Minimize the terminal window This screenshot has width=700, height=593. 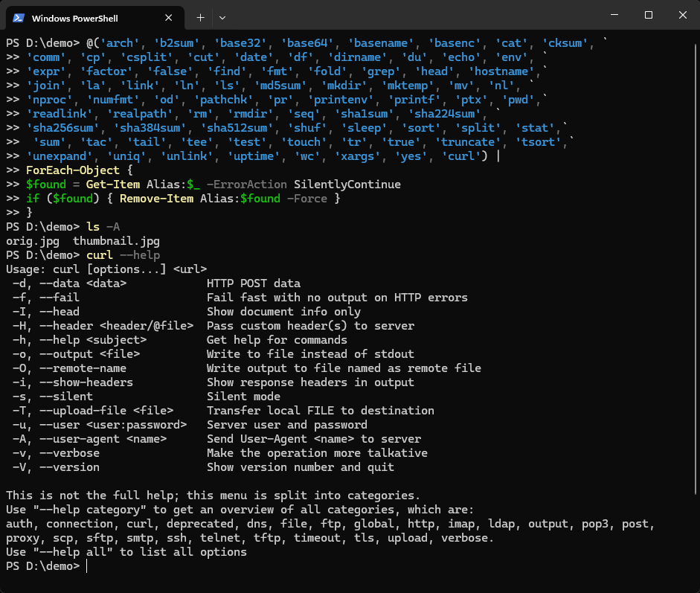point(614,15)
